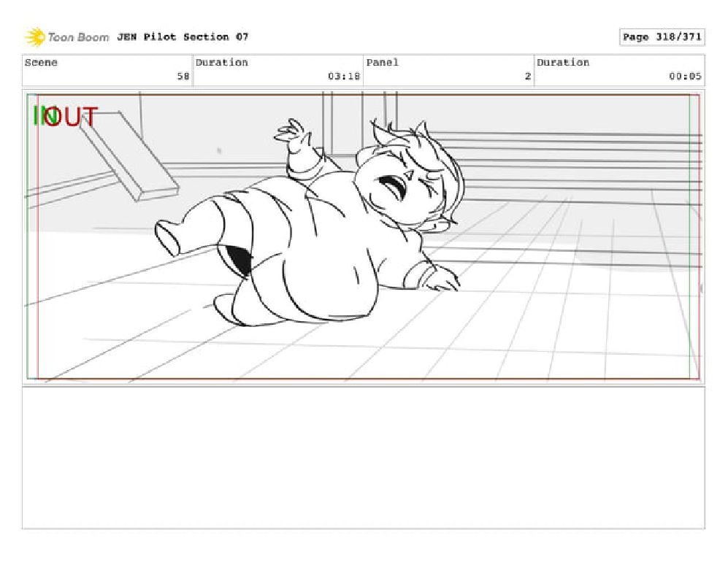
Task: Click the scene duration value '03:18'
Action: pos(344,76)
